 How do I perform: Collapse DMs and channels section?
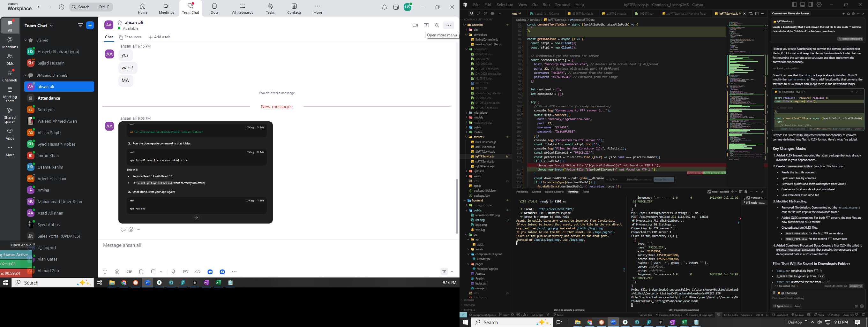pos(26,75)
